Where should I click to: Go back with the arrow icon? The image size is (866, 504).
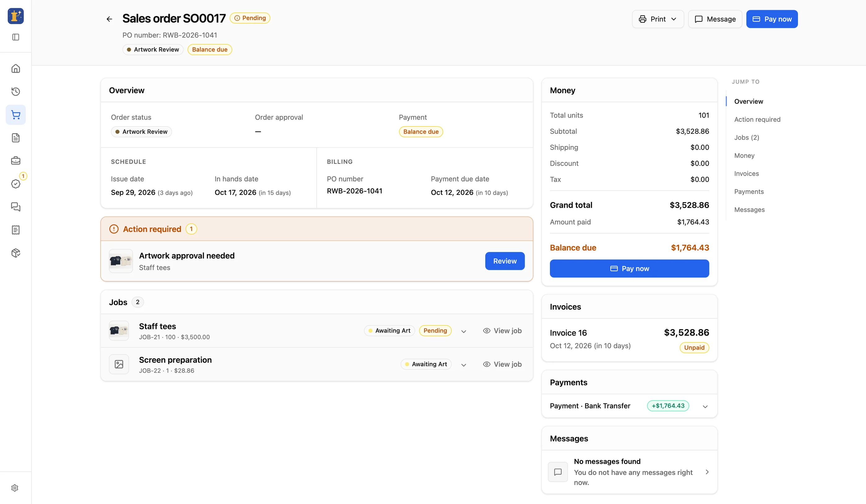click(x=109, y=19)
